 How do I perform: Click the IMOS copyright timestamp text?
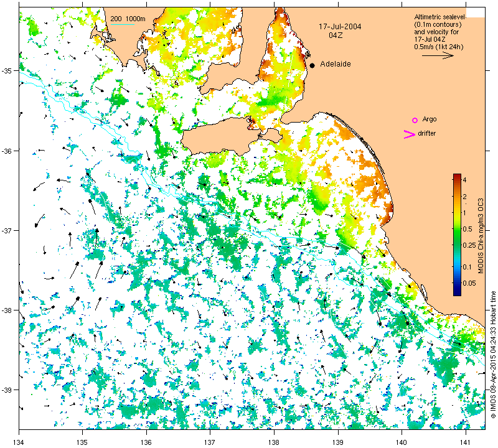493,354
